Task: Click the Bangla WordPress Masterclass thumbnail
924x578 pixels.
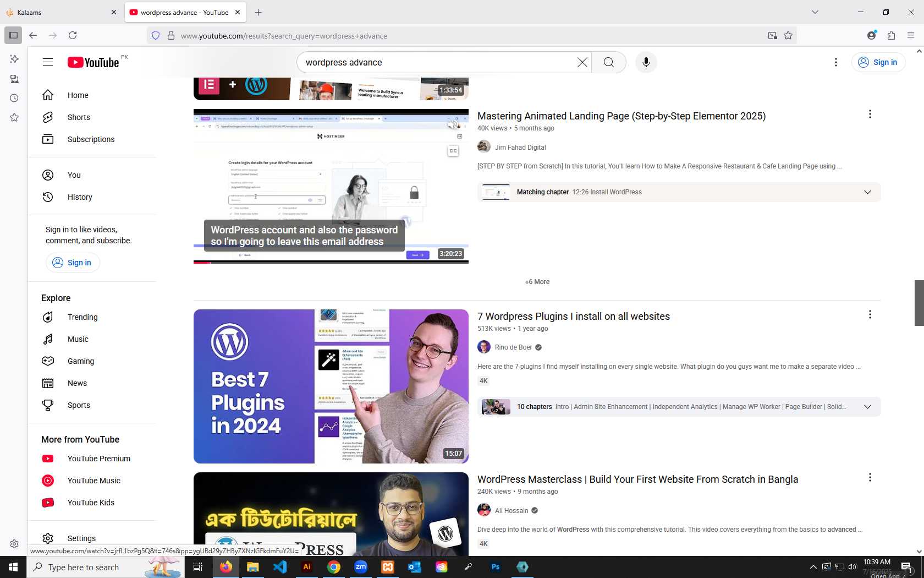Action: pos(331,514)
